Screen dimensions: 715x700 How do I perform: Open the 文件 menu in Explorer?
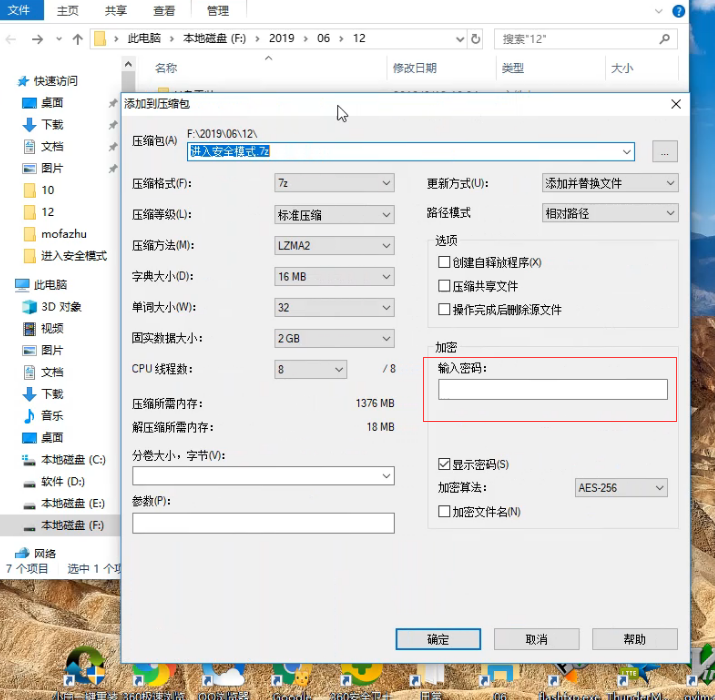pos(19,11)
